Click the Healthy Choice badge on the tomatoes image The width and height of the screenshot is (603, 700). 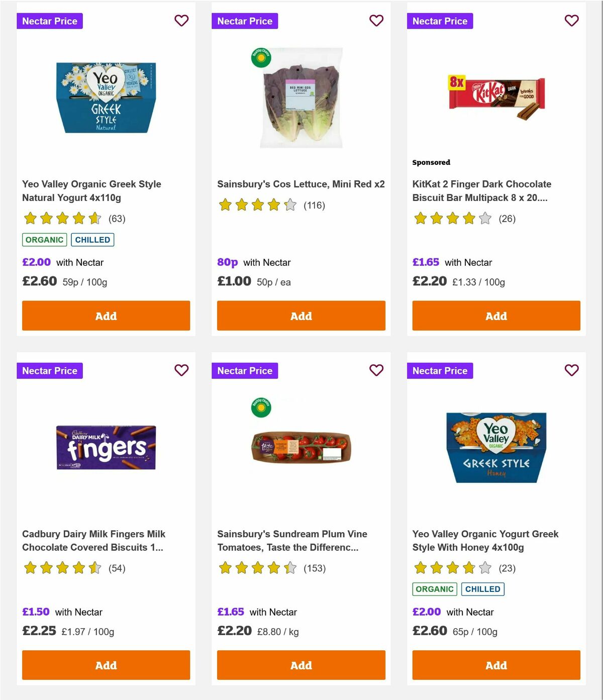tap(261, 408)
